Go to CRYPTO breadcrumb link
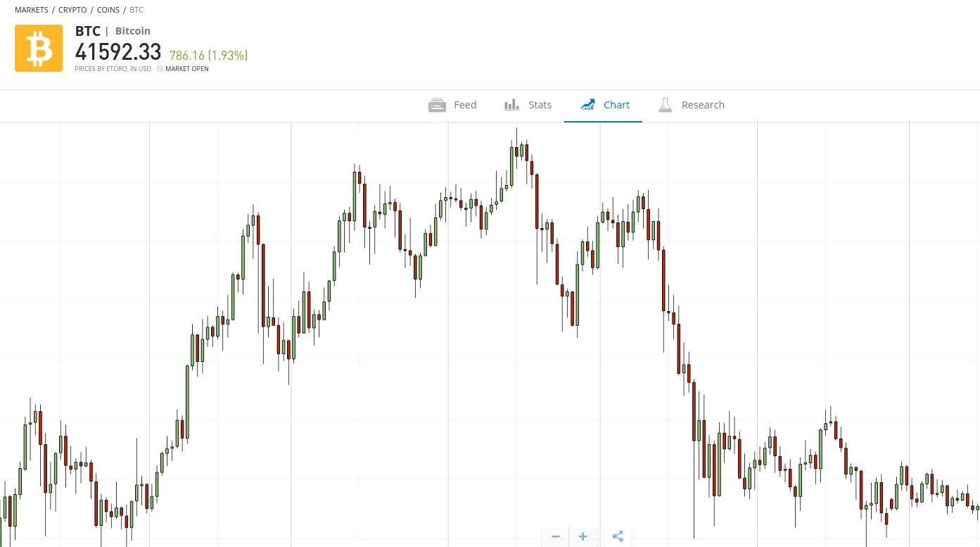Screen dimensions: 980x547 [x=72, y=10]
